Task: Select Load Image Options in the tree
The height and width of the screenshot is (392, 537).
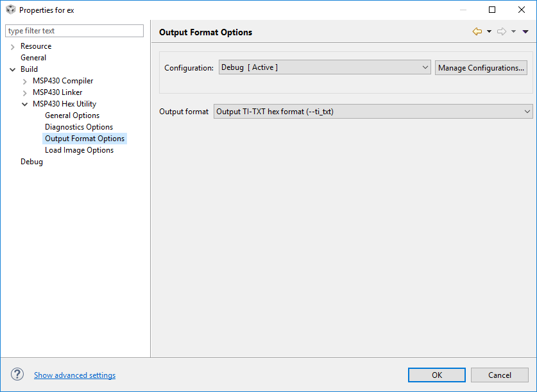Action: point(79,150)
